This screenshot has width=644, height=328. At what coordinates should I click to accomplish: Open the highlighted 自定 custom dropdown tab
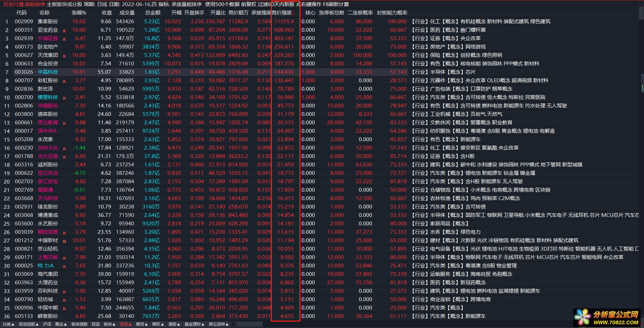126,324
